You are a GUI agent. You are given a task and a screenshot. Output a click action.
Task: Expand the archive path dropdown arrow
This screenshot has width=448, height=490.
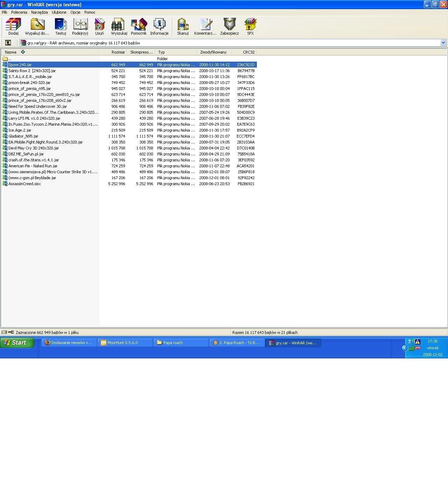point(443,43)
